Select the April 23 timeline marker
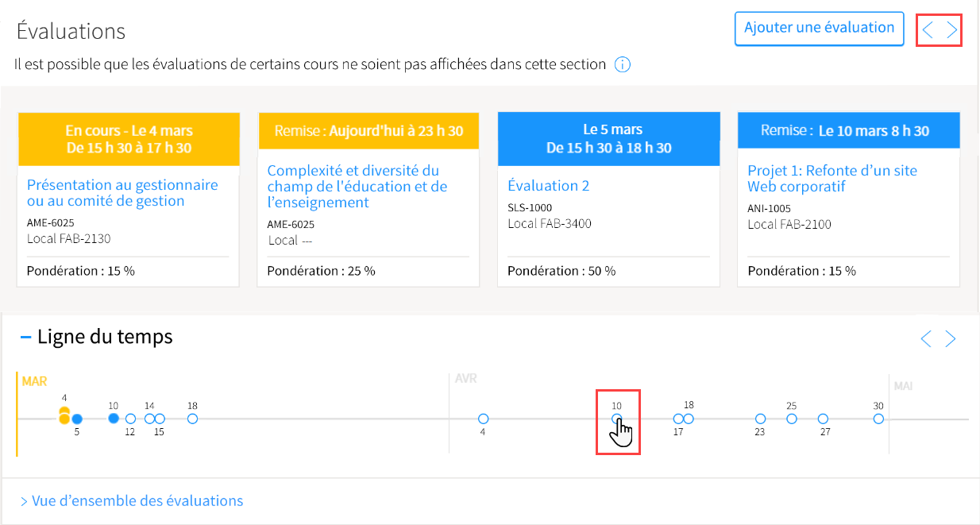The height and width of the screenshot is (525, 980). click(760, 419)
